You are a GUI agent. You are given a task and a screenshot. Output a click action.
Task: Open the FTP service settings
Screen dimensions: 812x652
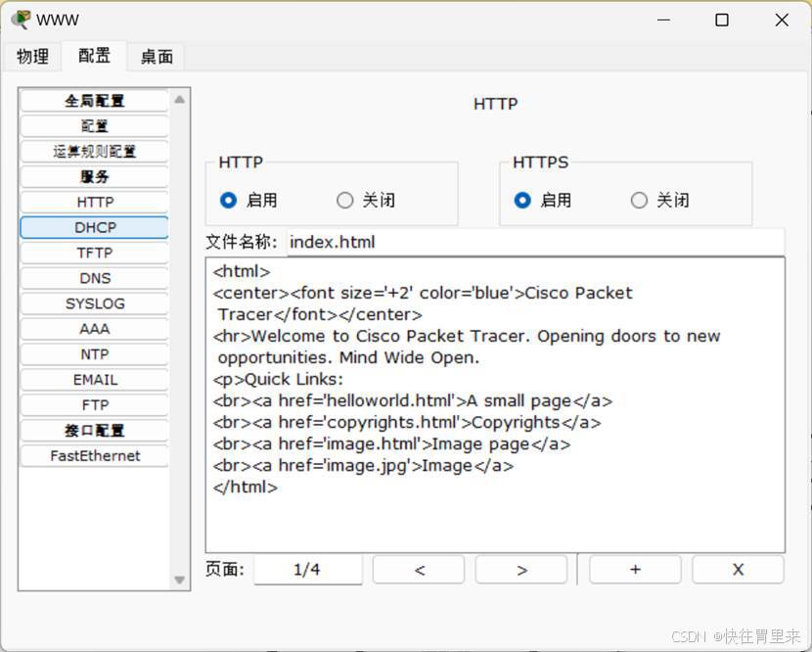pyautogui.click(x=95, y=405)
